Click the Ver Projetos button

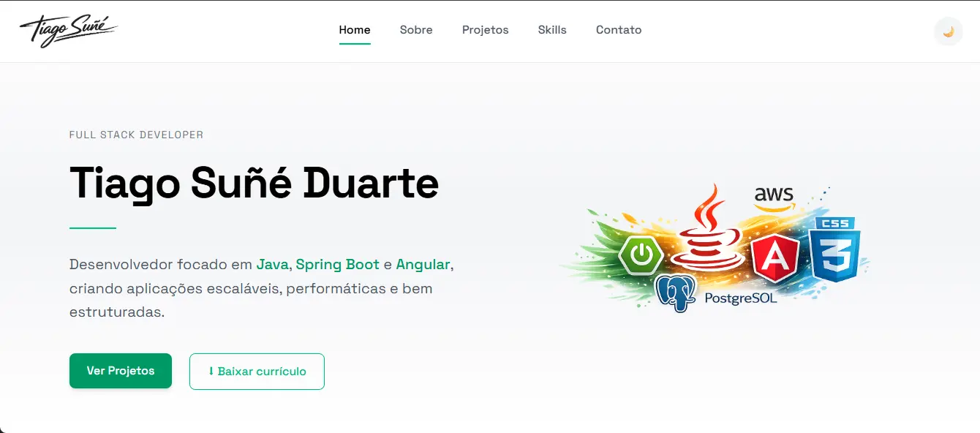point(121,371)
